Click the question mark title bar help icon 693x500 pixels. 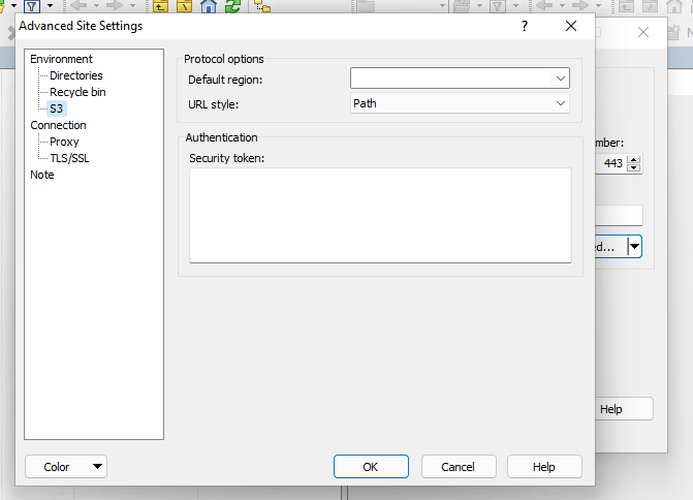click(x=525, y=26)
